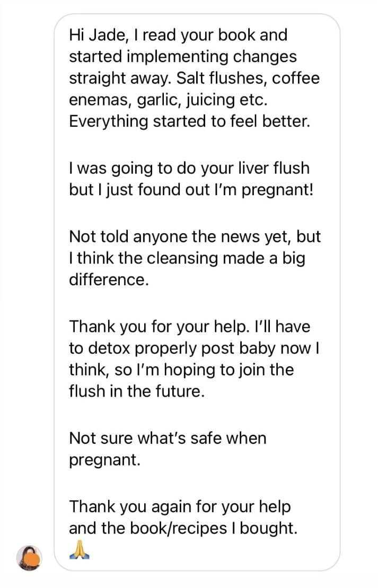The image size is (378, 588).
Task: Click "Not sure what's safe when" line
Action: [x=168, y=438]
